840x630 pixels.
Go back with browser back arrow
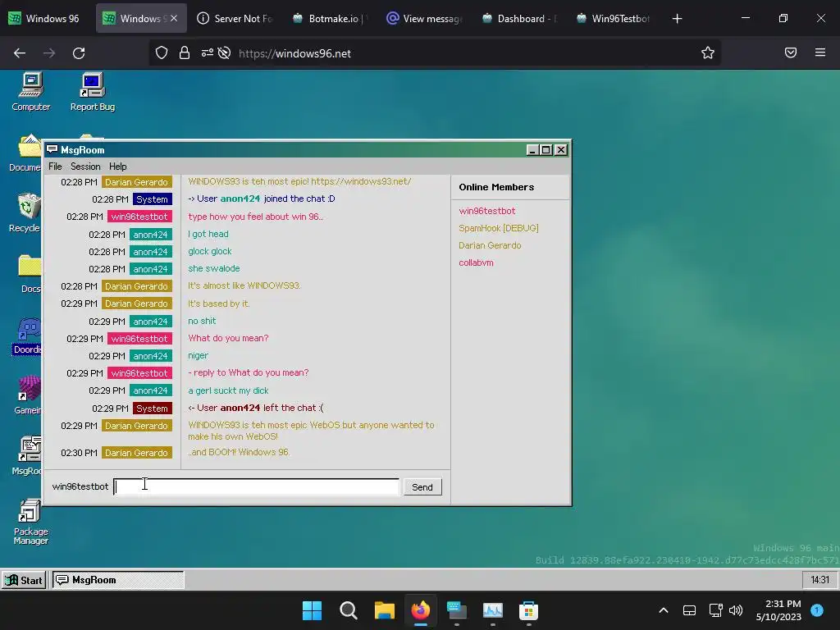(20, 53)
